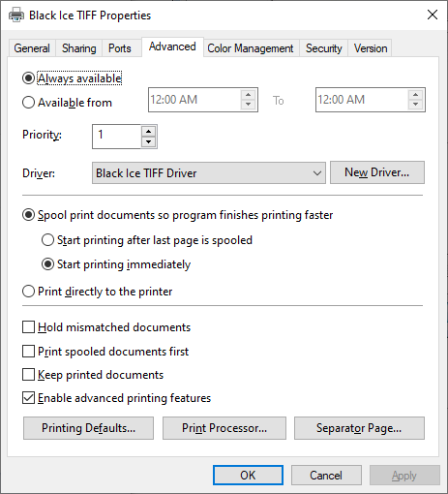Click inside the Priority number field
The height and width of the screenshot is (494, 448).
pos(117,137)
